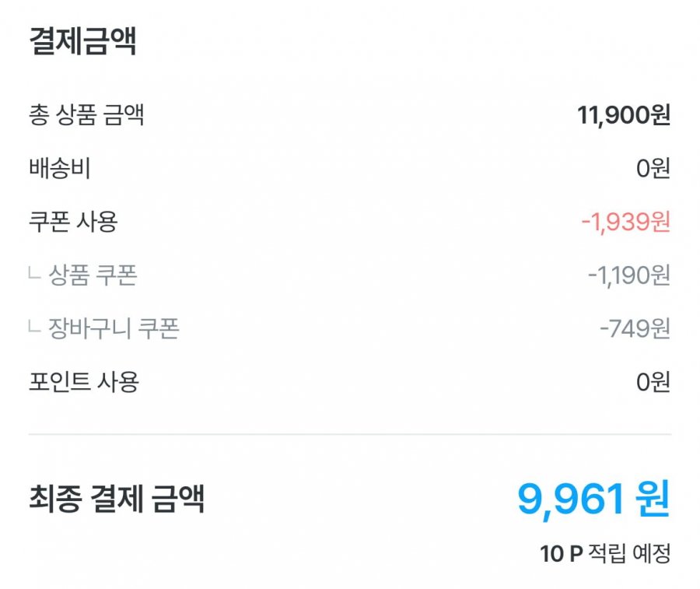Select the 최종 결제 금액 label
Screen dimensions: 700x589
pos(117,499)
